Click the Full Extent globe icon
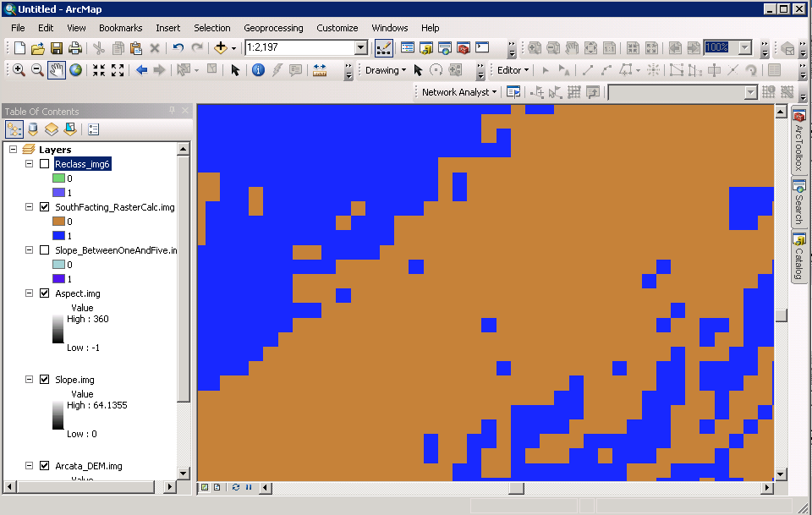812x515 pixels. click(76, 70)
